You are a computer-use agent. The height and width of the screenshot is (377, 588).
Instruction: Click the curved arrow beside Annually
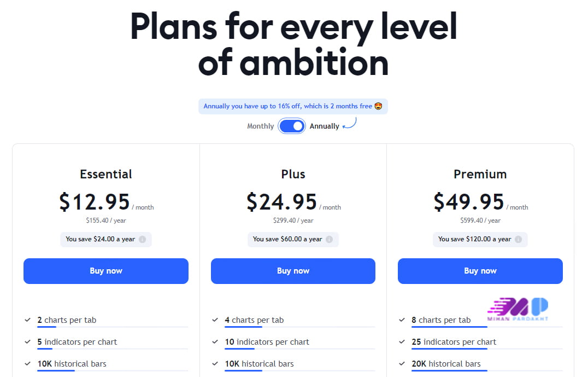pyautogui.click(x=350, y=124)
